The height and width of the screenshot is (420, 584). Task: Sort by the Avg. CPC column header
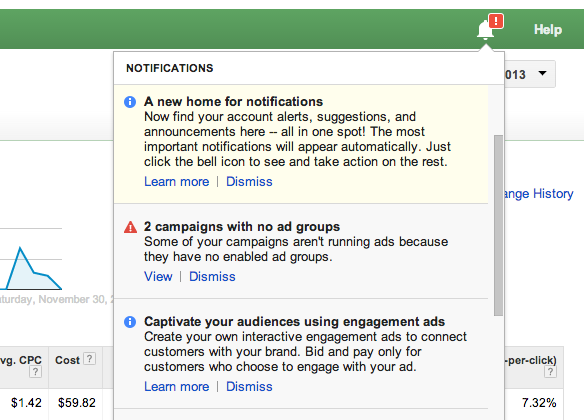coord(20,360)
